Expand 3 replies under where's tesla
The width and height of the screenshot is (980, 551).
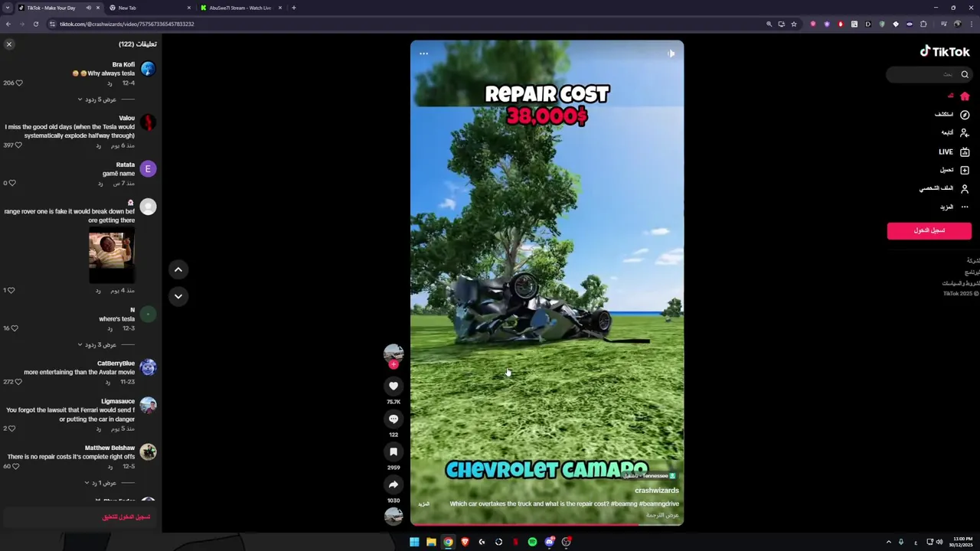point(97,344)
